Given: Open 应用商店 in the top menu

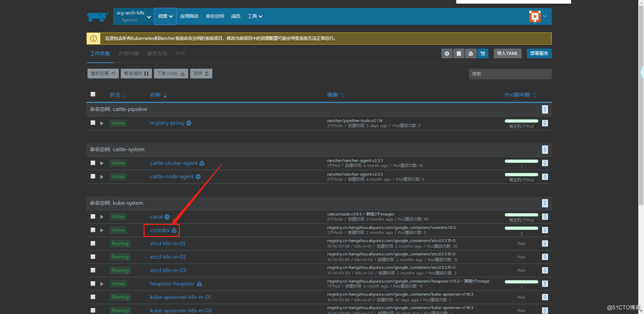Looking at the screenshot, I should (189, 16).
